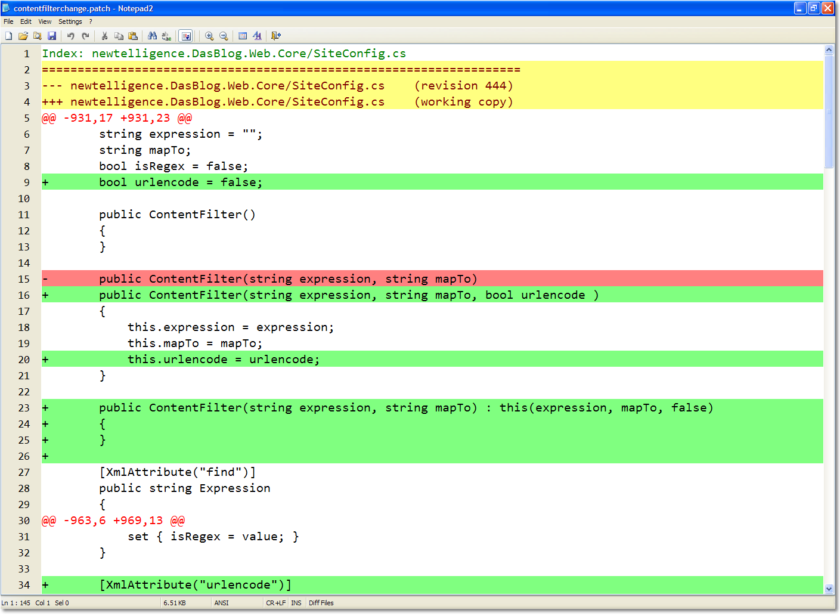Open the customize schemes font icon
This screenshot has height=616, width=840.
257,36
